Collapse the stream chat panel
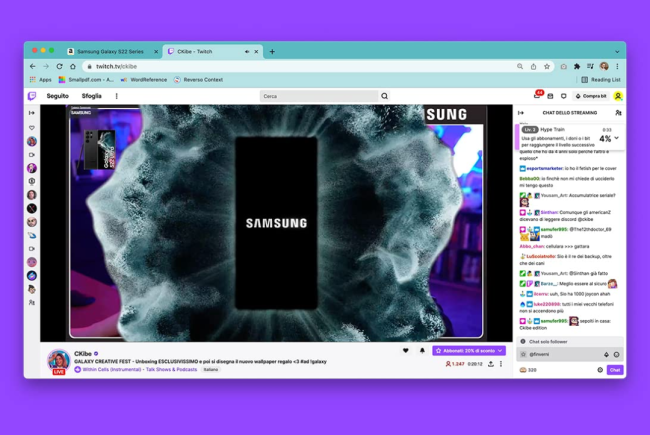 click(521, 113)
